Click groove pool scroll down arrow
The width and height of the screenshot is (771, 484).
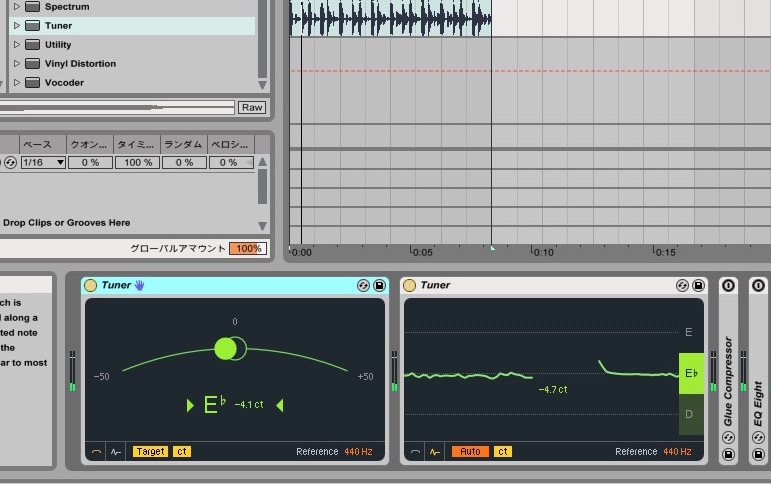pyautogui.click(x=263, y=226)
